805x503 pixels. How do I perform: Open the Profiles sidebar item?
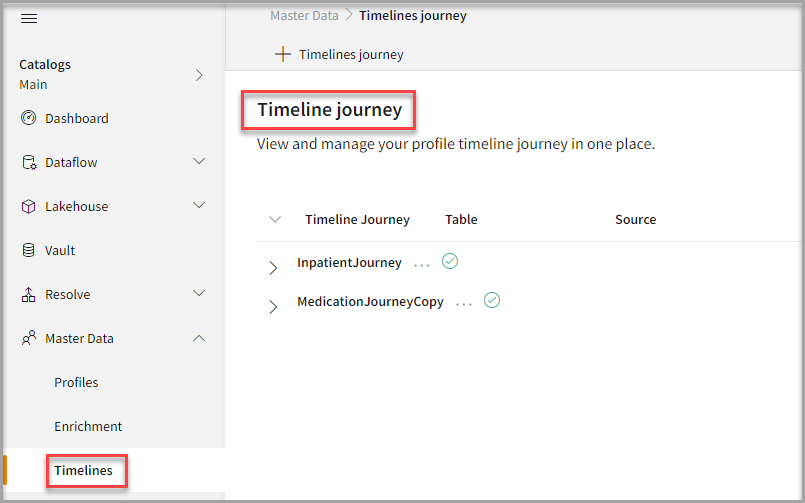[76, 382]
